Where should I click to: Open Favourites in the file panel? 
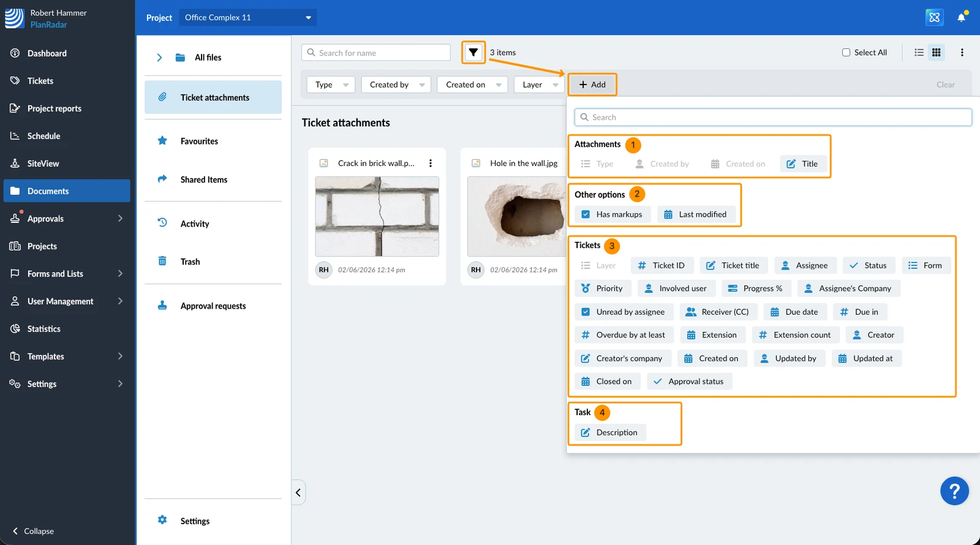(x=213, y=141)
